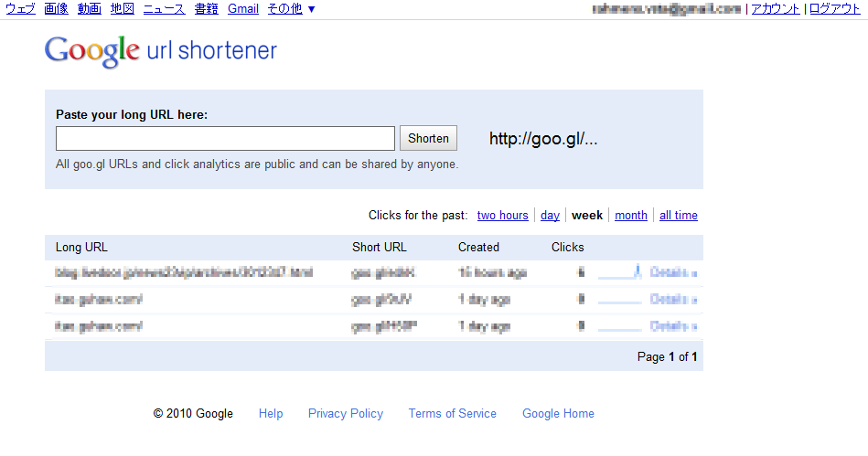Viewport: 868px width, 456px height.
Task: Select the week clicks filter
Action: coord(587,216)
